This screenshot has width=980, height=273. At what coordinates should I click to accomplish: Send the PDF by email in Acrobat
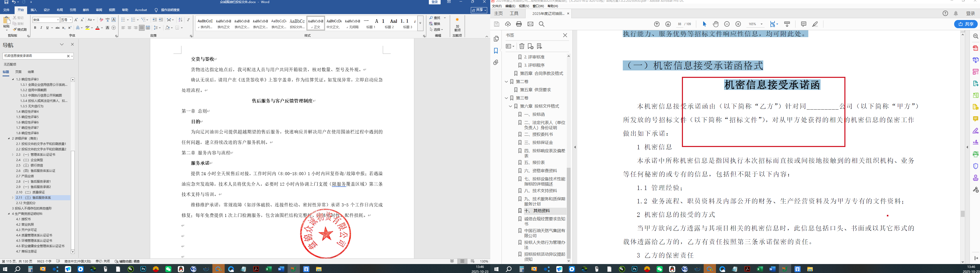[530, 24]
